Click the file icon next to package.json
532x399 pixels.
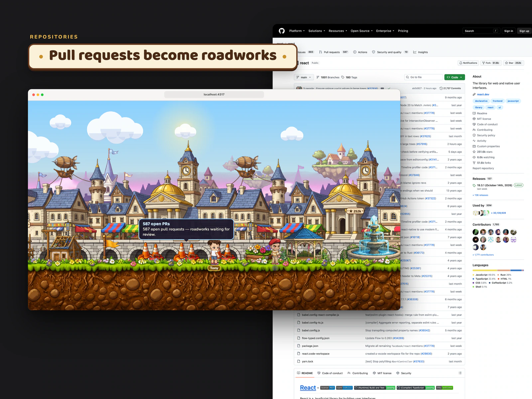tap(299, 346)
